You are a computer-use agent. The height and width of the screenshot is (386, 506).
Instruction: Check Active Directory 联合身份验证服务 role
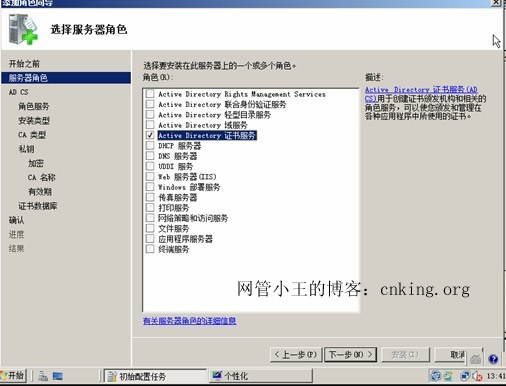[x=150, y=104]
